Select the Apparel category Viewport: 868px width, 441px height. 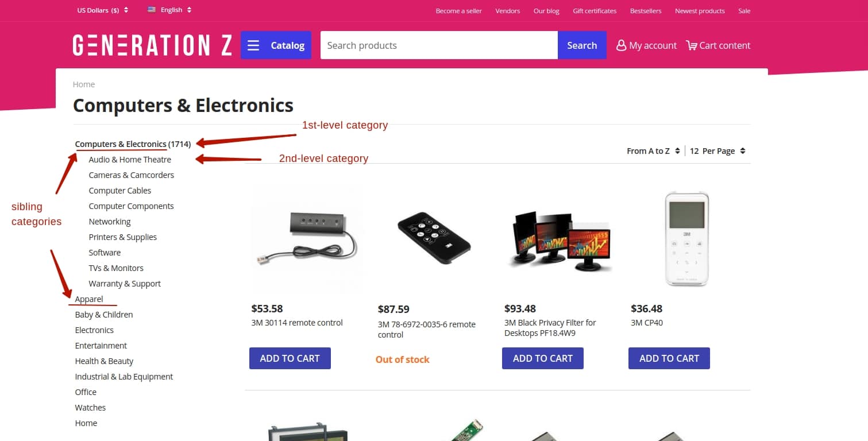point(88,299)
